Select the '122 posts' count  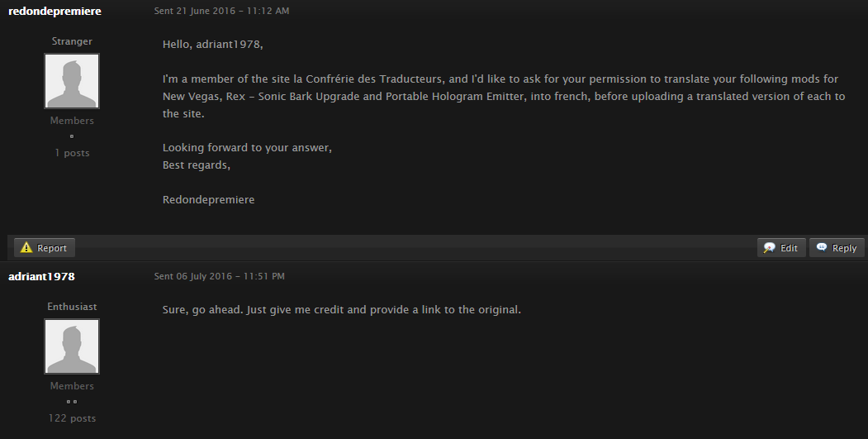(x=72, y=418)
